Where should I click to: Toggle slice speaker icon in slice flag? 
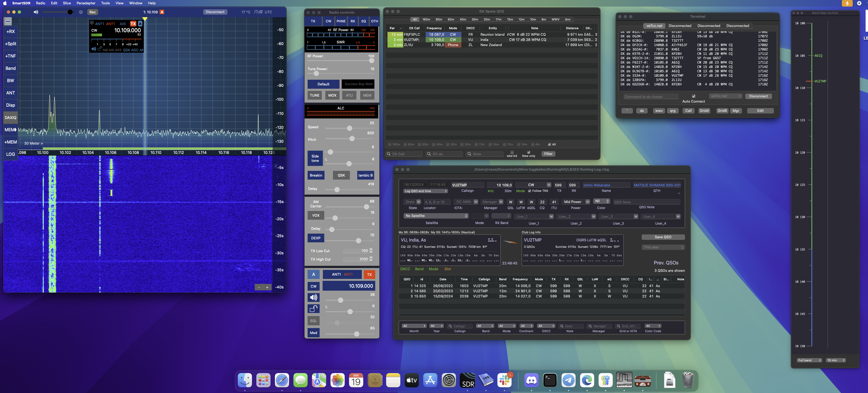[x=93, y=49]
